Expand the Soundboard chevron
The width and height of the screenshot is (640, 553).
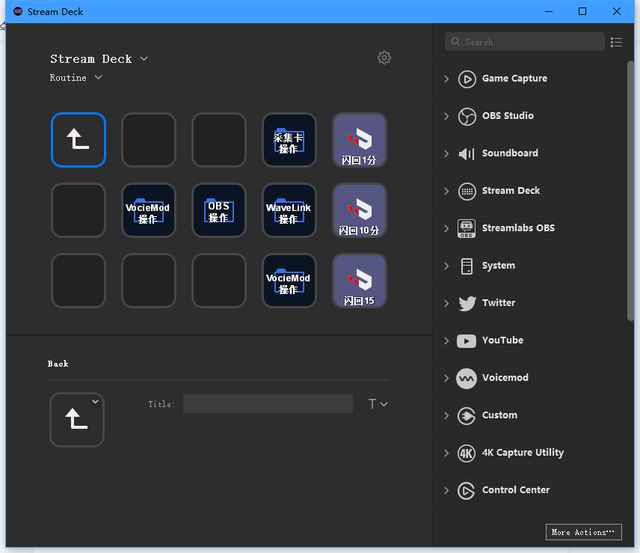(x=447, y=154)
